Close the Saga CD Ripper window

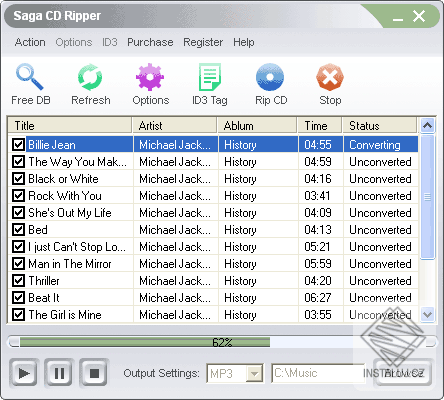(419, 16)
